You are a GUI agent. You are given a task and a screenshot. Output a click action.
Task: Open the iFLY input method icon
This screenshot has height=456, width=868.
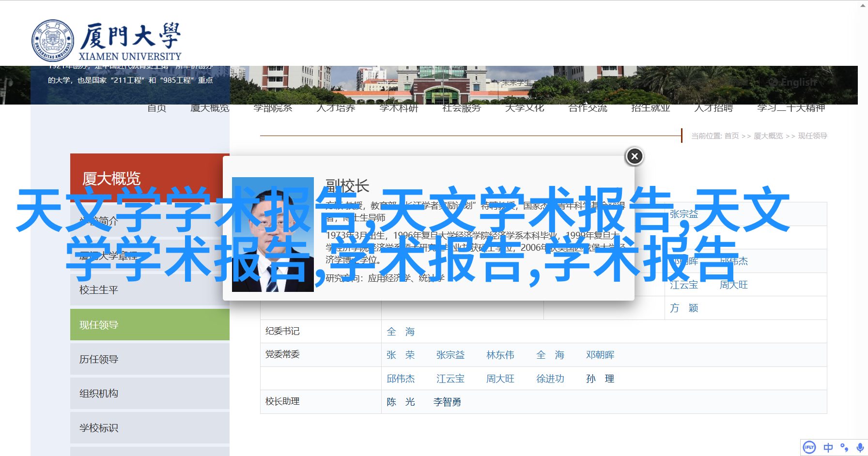[809, 447]
